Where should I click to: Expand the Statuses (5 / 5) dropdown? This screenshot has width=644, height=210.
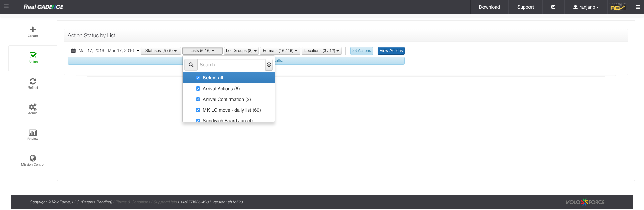tap(161, 51)
